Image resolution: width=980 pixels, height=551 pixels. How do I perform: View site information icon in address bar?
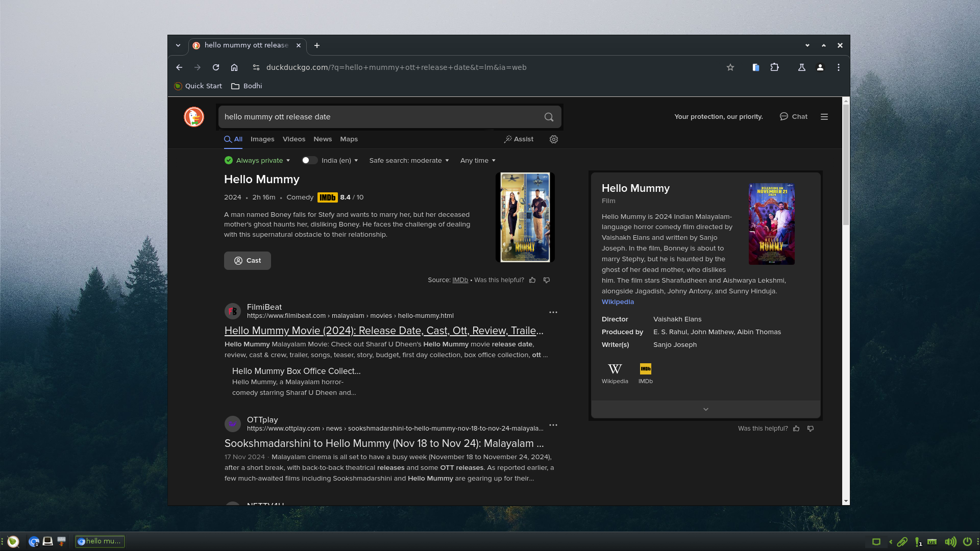pos(256,67)
